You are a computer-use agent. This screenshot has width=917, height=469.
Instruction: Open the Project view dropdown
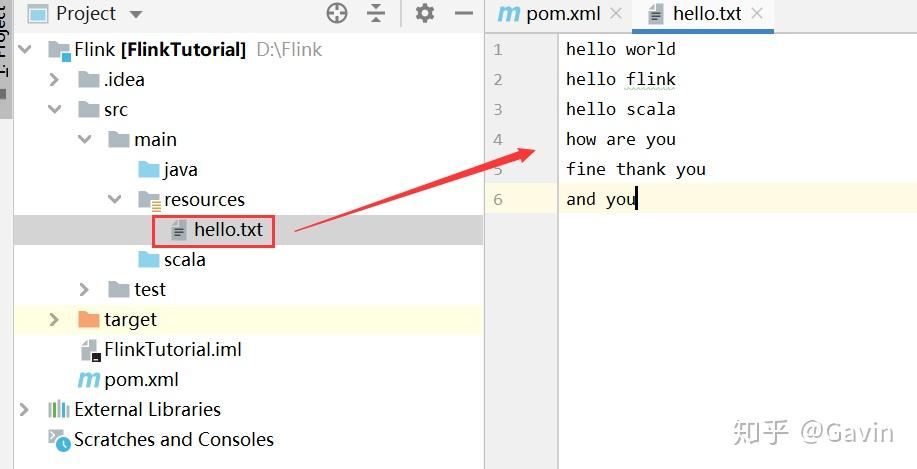tap(136, 14)
